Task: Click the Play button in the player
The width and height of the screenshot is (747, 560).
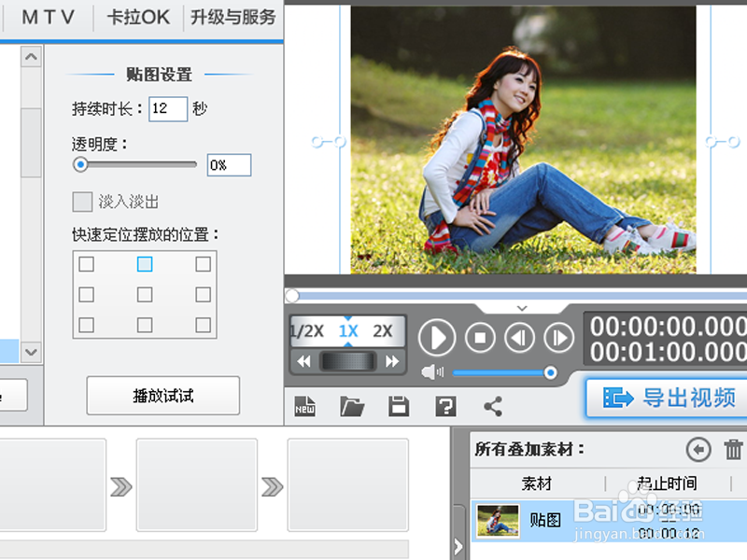Action: coord(437,338)
